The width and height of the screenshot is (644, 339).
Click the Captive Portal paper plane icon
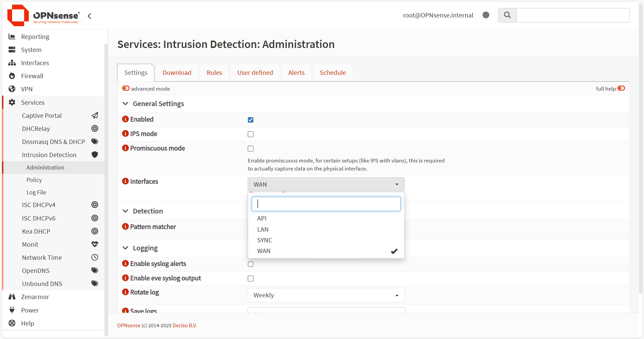pyautogui.click(x=95, y=115)
